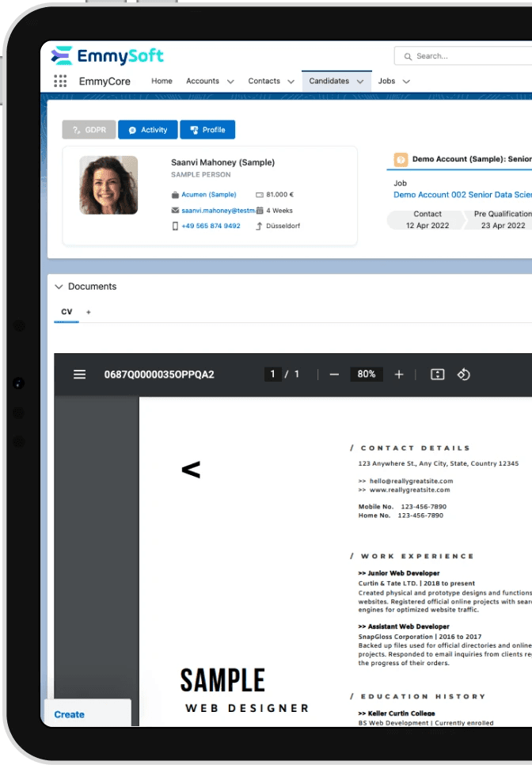Open the Jobs tab
Viewport: 532px width, 765px height.
click(386, 81)
